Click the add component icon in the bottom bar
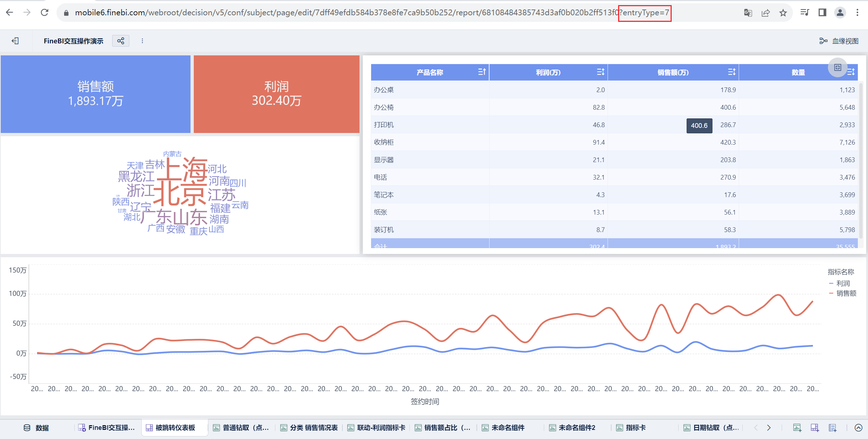Viewport: 868px width, 439px height. click(x=797, y=428)
